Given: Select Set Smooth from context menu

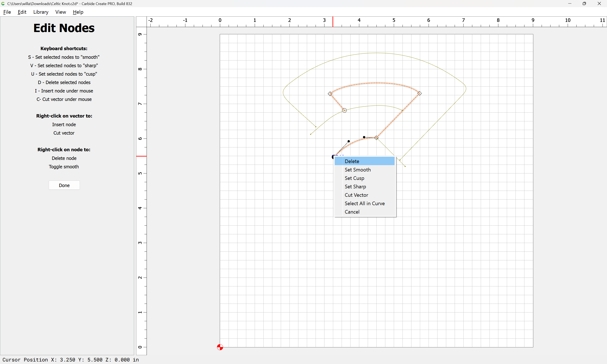Looking at the screenshot, I should tap(357, 170).
